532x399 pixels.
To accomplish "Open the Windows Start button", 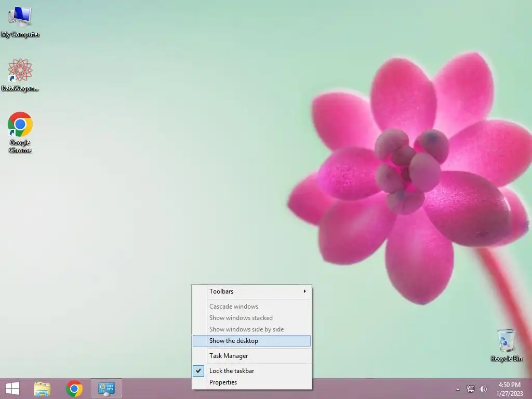I will tap(12, 389).
